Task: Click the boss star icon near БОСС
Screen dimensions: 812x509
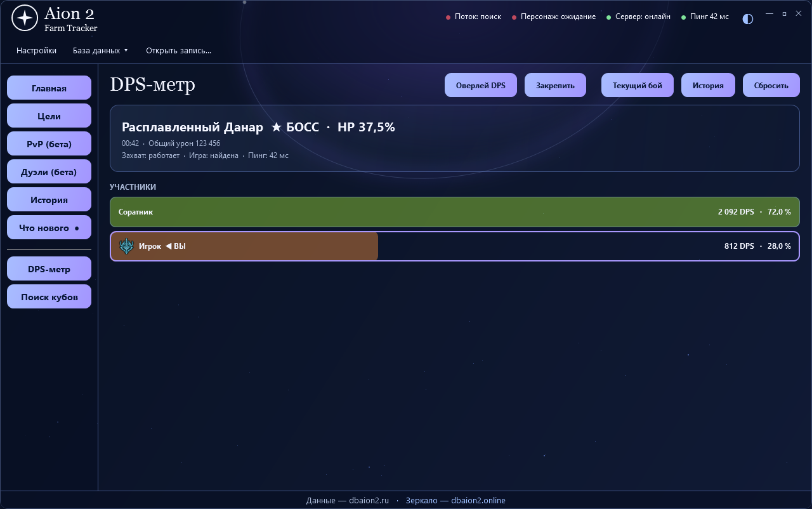Action: click(x=276, y=128)
